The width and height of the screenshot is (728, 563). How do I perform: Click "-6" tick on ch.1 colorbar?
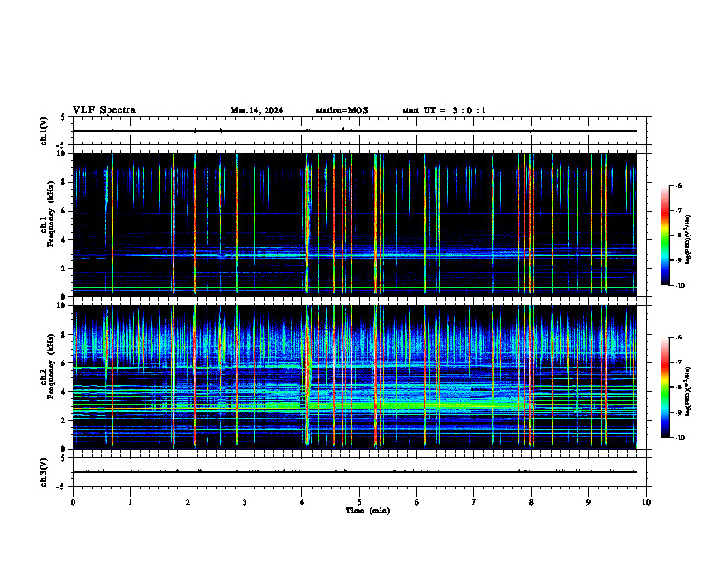click(678, 186)
